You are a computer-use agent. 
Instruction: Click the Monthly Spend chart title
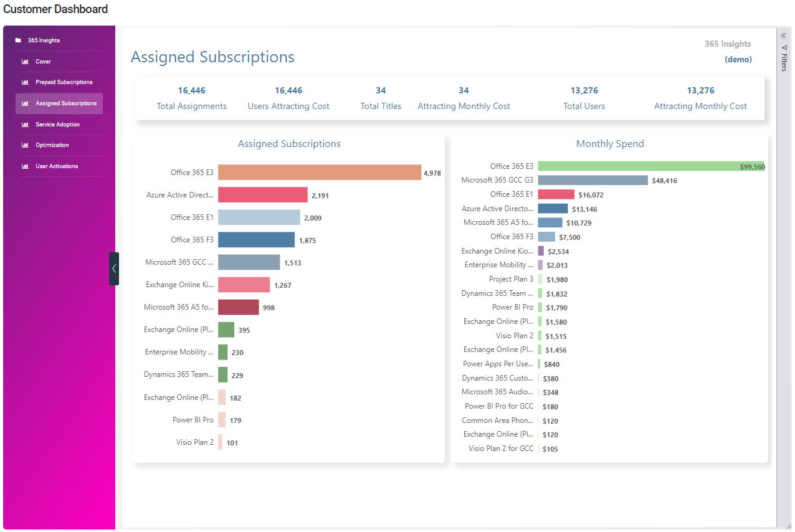pos(610,144)
